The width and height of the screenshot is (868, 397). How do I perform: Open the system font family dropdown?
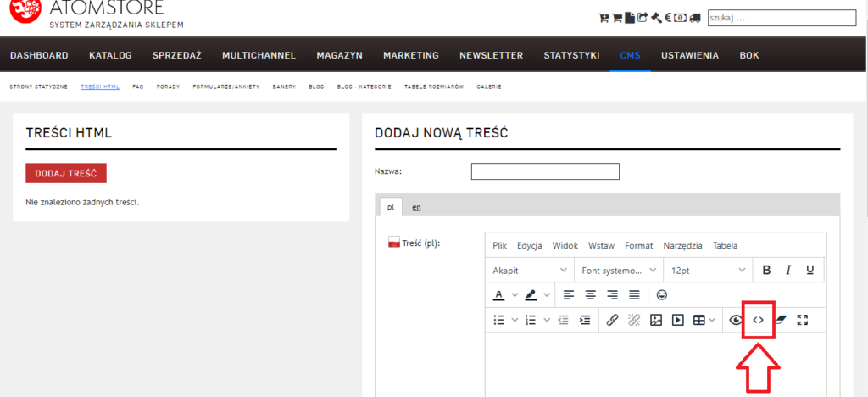(x=619, y=270)
